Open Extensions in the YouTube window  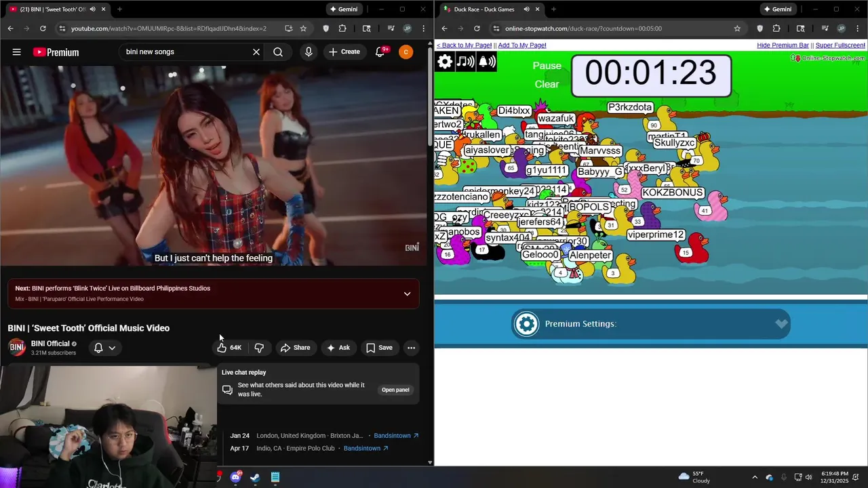pos(342,28)
